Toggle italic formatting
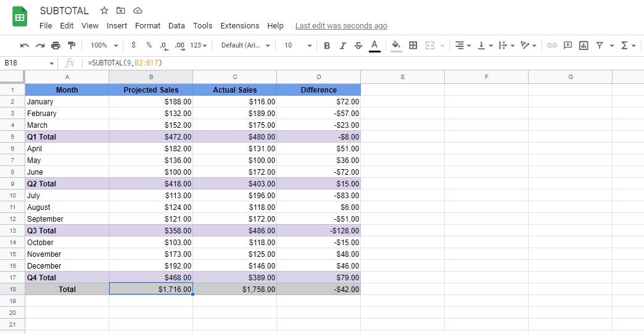644x334 pixels. (x=342, y=45)
